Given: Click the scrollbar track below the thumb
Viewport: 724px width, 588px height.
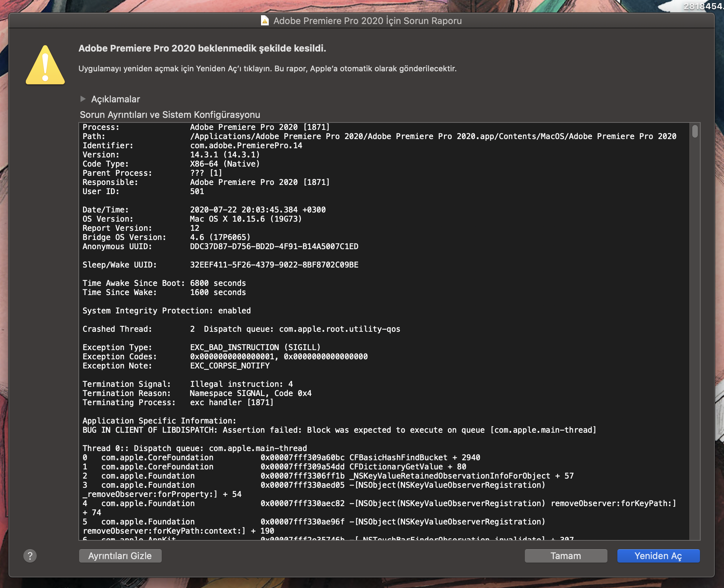Looking at the screenshot, I should click(695, 335).
